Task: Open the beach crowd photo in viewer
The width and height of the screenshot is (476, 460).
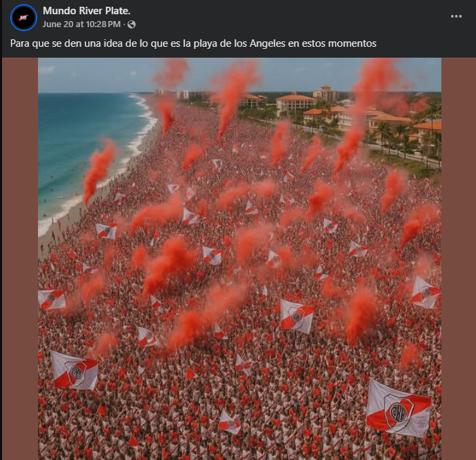Action: (239, 258)
